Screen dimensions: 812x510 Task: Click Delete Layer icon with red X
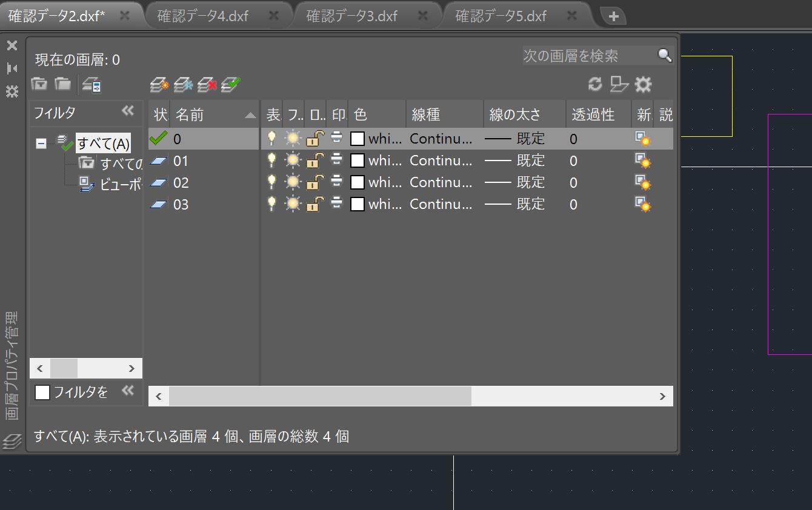pos(207,85)
